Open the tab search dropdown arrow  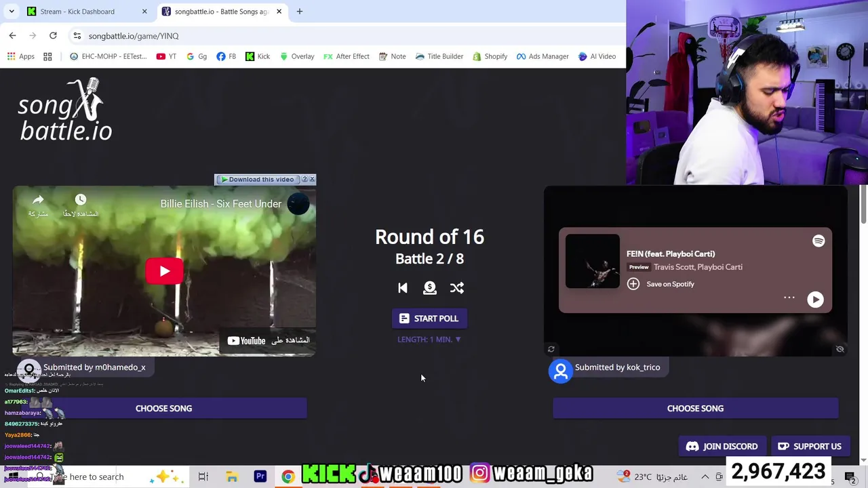[x=12, y=12]
